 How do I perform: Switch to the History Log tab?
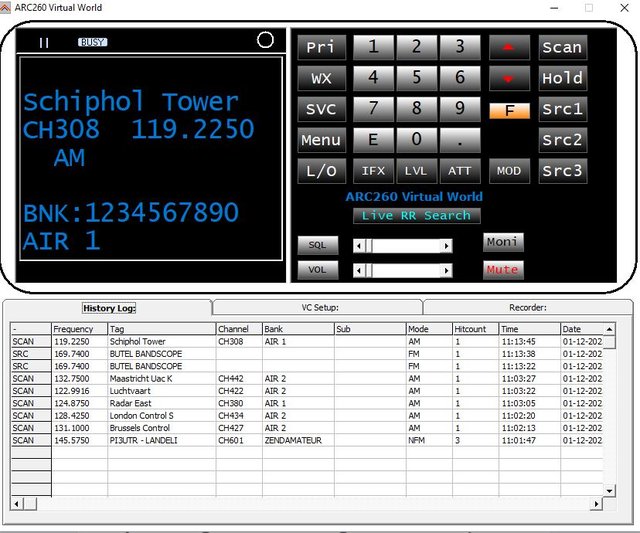109,308
